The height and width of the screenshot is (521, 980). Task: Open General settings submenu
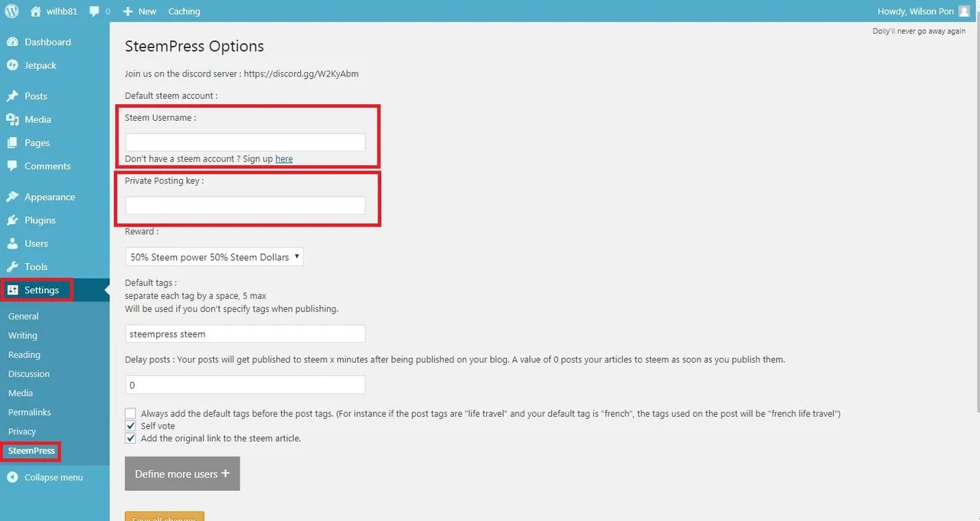click(23, 316)
